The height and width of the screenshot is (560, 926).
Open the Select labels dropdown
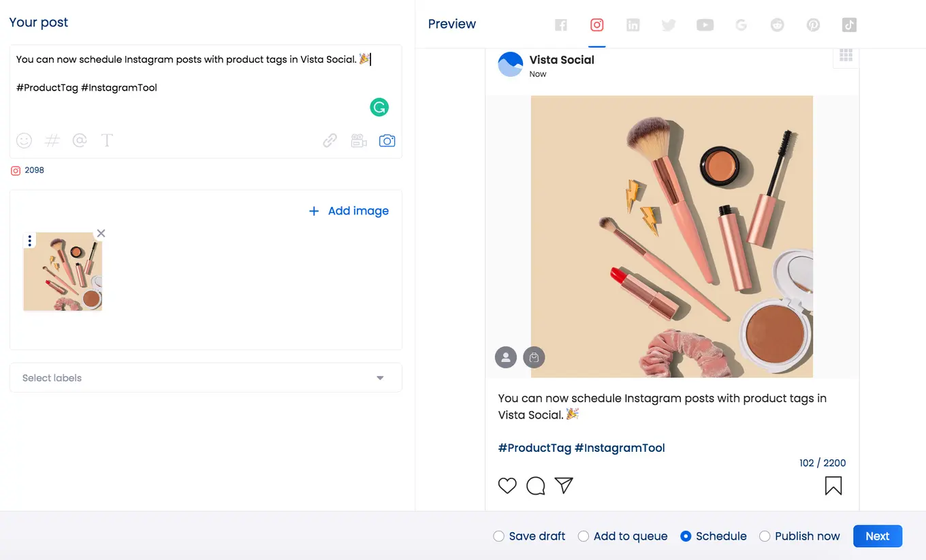click(x=204, y=378)
